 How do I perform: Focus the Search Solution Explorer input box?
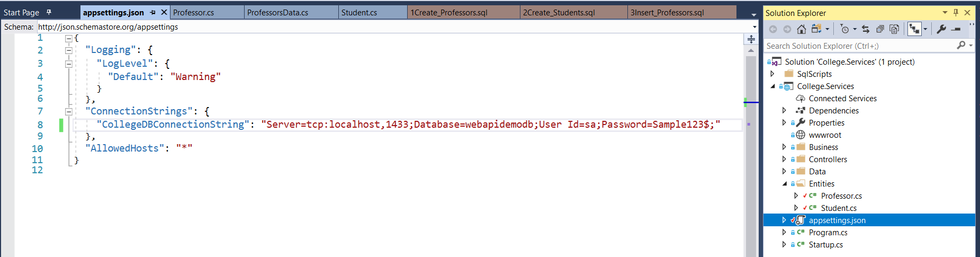(x=860, y=46)
